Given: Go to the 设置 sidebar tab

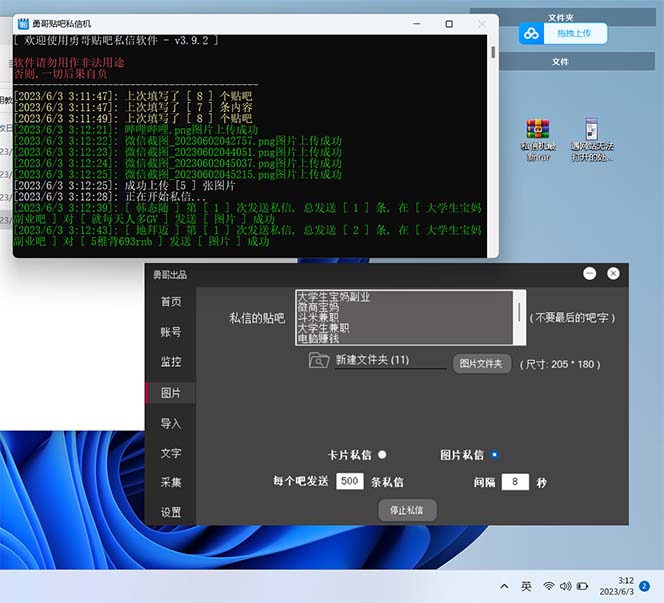Looking at the screenshot, I should [171, 513].
